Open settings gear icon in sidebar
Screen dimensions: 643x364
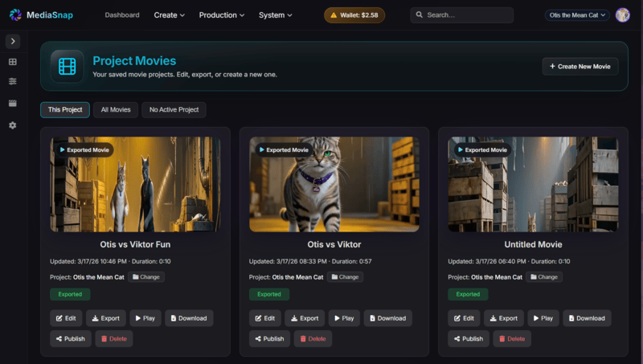[x=12, y=125]
